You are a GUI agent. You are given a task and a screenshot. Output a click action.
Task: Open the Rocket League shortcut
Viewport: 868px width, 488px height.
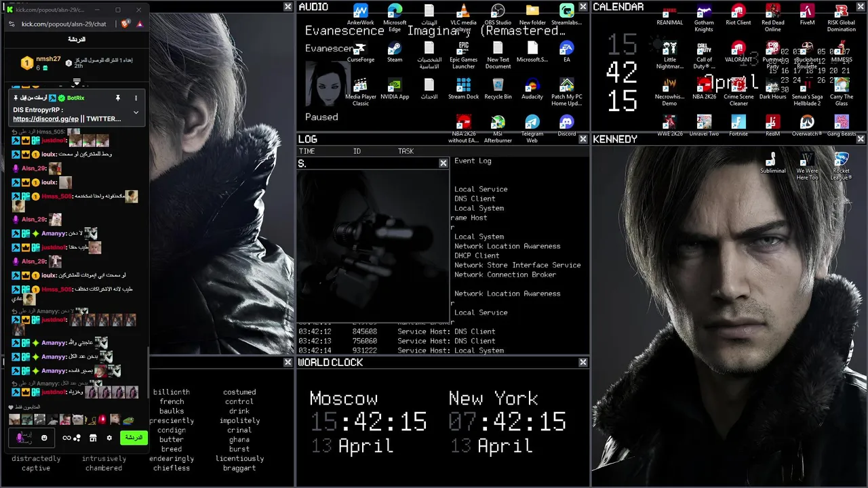[x=842, y=166]
